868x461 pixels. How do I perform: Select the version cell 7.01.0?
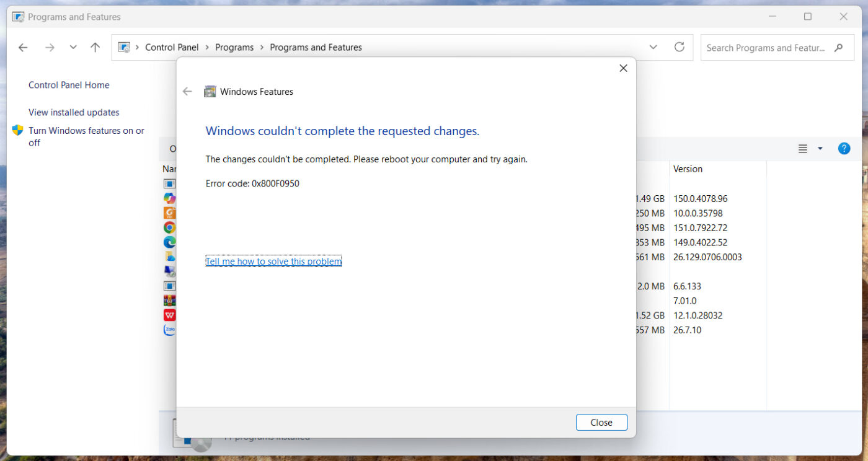[686, 301]
